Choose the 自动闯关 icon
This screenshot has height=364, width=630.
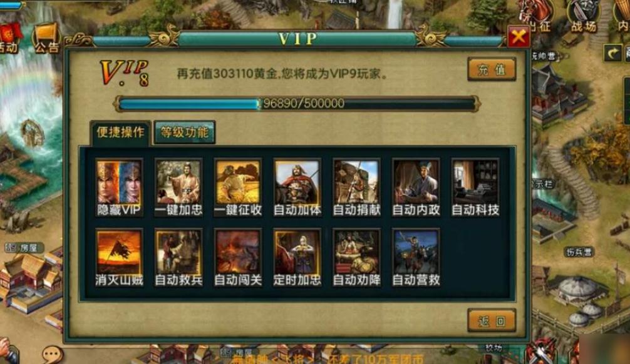[x=238, y=258]
